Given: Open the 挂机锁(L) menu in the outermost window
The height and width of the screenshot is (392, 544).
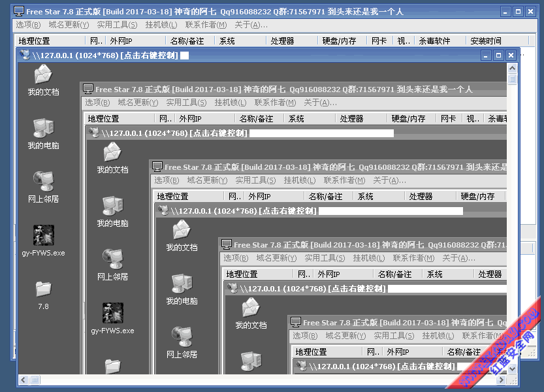Looking at the screenshot, I should [x=161, y=25].
